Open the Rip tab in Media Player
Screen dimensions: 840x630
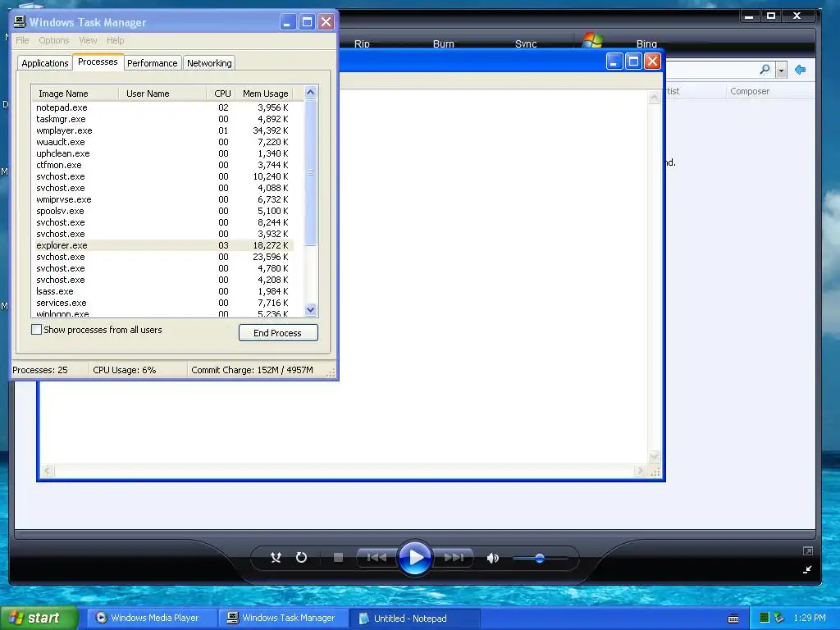click(x=362, y=44)
